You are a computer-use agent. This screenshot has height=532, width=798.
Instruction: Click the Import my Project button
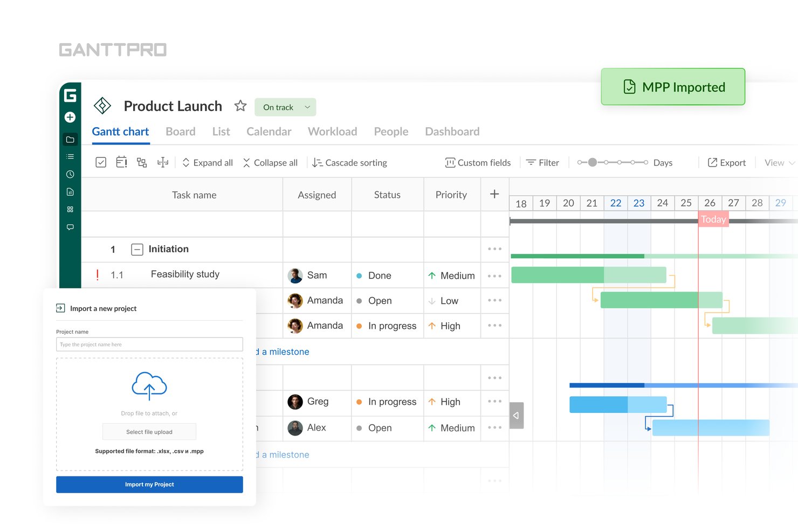[149, 485]
